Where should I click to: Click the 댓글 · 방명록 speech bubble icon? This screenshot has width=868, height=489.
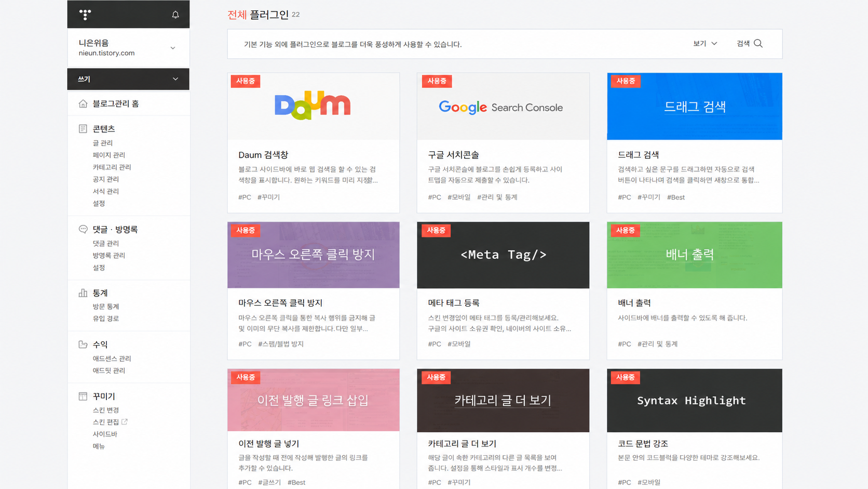click(x=83, y=229)
